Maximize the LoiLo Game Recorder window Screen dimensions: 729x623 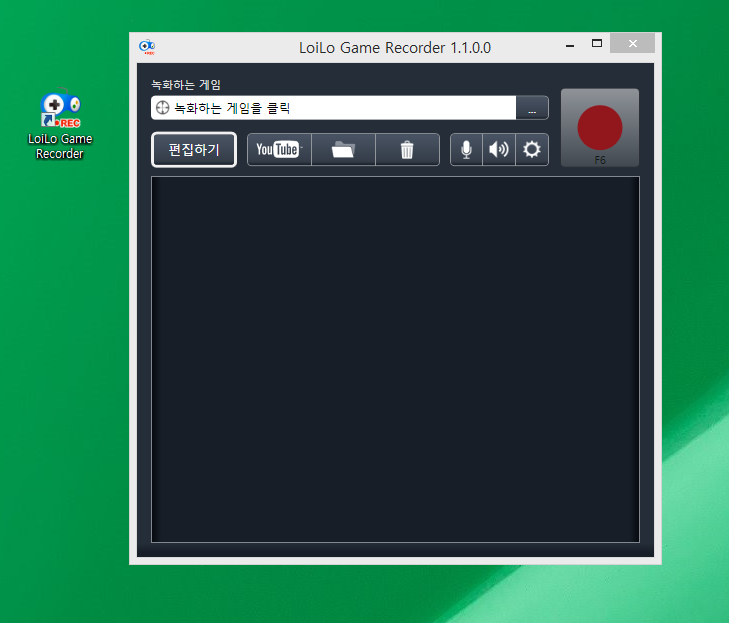coord(597,44)
